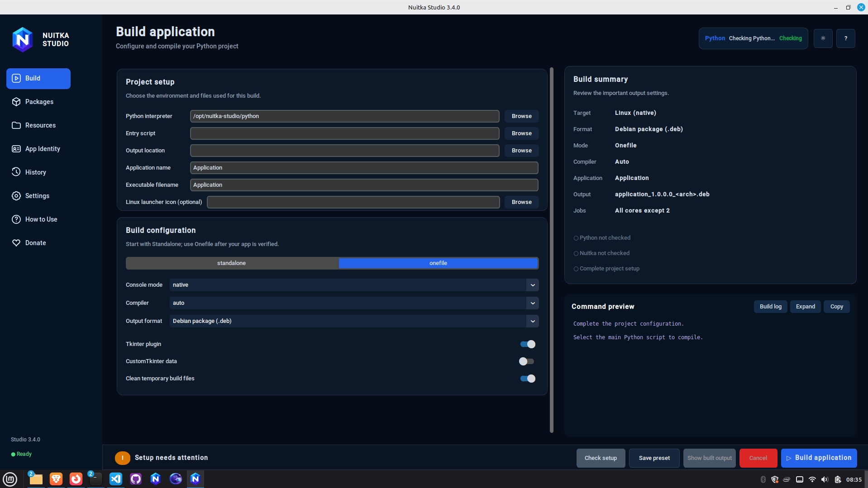Open the clock showing 08:35

coord(854,479)
